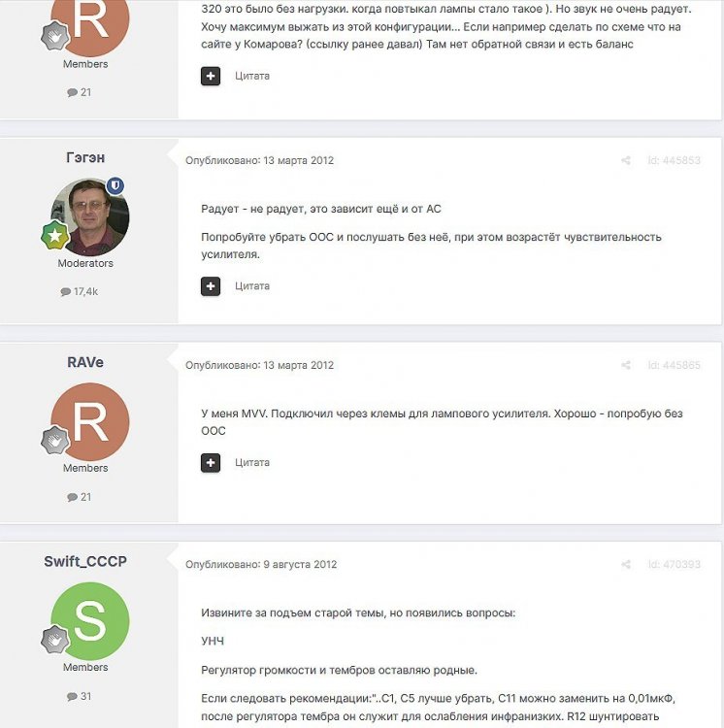724x728 pixels.
Task: Click post Id: 445853 link
Action: click(x=675, y=160)
